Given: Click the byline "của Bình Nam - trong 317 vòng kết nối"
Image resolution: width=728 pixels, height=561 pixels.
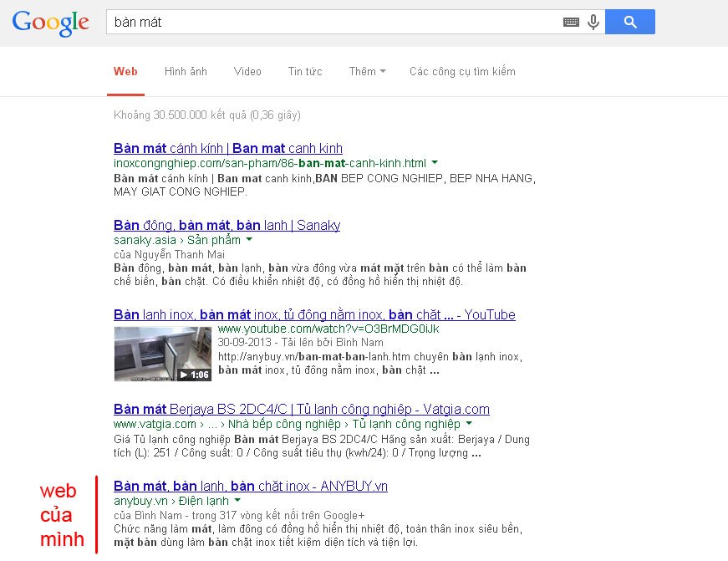Looking at the screenshot, I should pos(239,516).
